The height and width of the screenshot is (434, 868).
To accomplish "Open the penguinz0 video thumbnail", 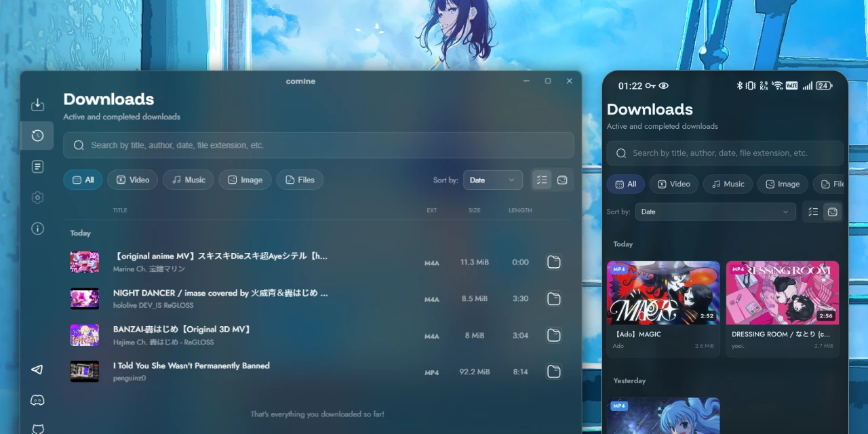I will 85,372.
